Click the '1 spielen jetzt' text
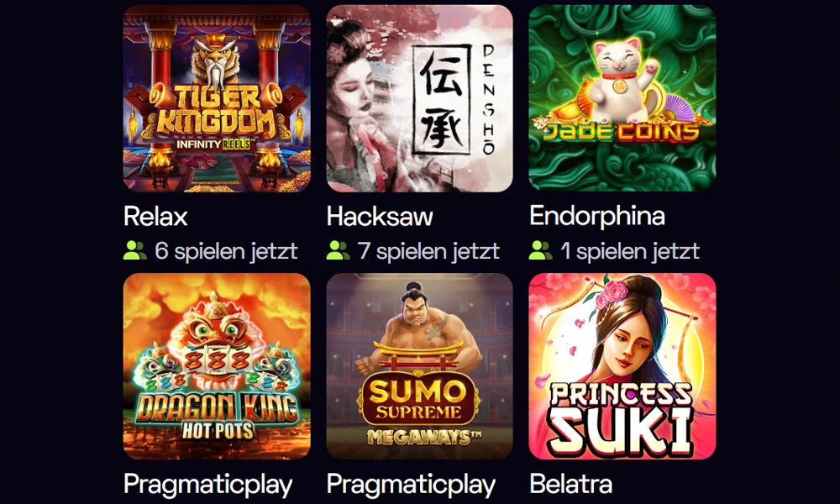This screenshot has width=840, height=504. tap(630, 250)
